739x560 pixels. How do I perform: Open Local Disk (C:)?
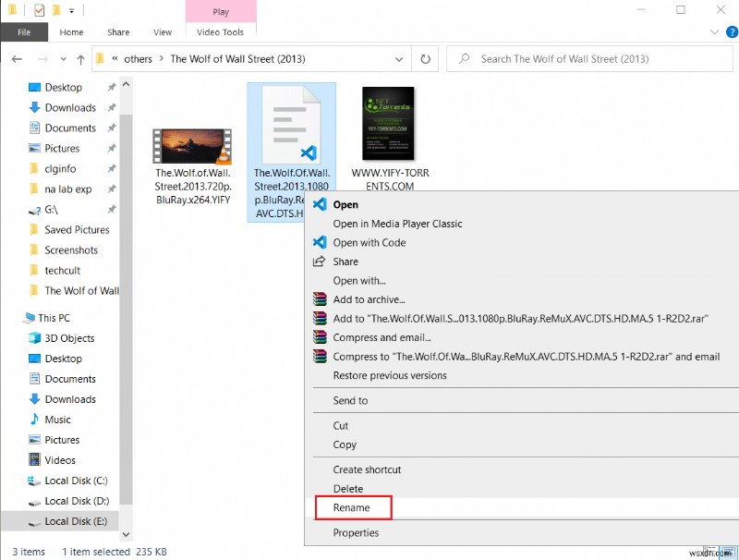pyautogui.click(x=76, y=481)
